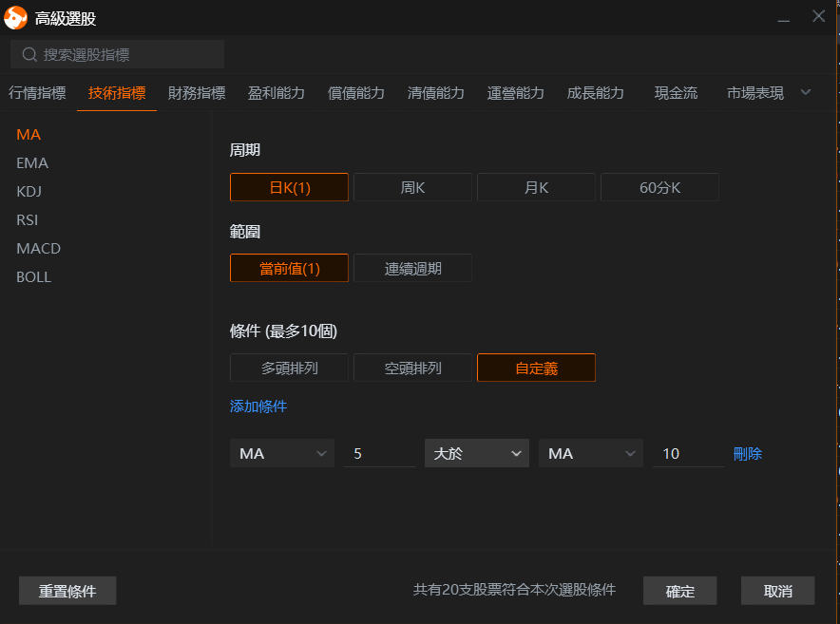
Task: Select the 60分K period option
Action: [659, 188]
